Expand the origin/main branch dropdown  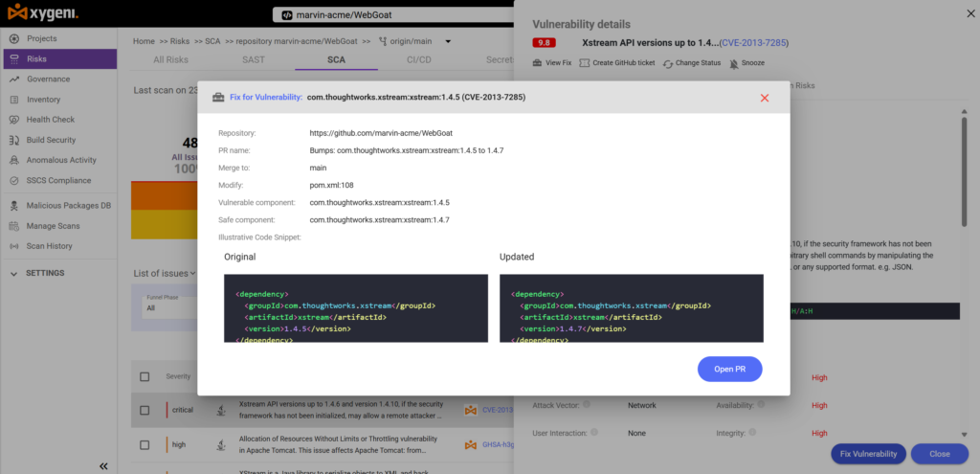[x=448, y=42]
